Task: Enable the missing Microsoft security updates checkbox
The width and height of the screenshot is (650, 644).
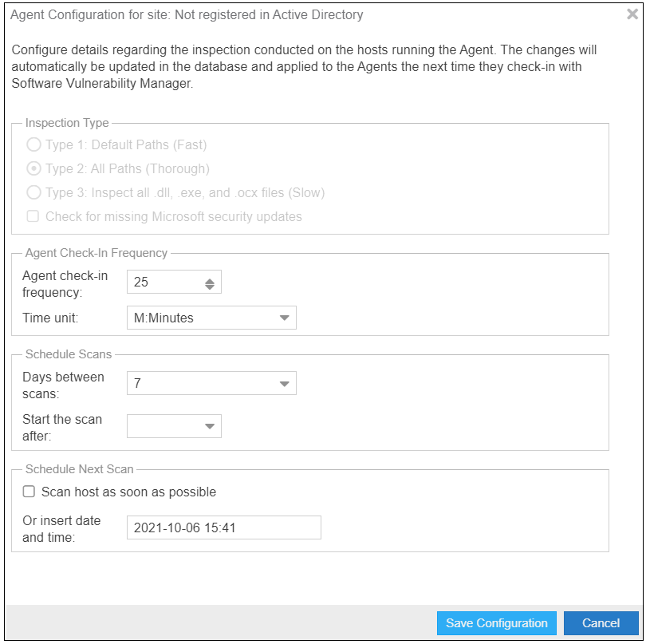Action: pyautogui.click(x=33, y=216)
